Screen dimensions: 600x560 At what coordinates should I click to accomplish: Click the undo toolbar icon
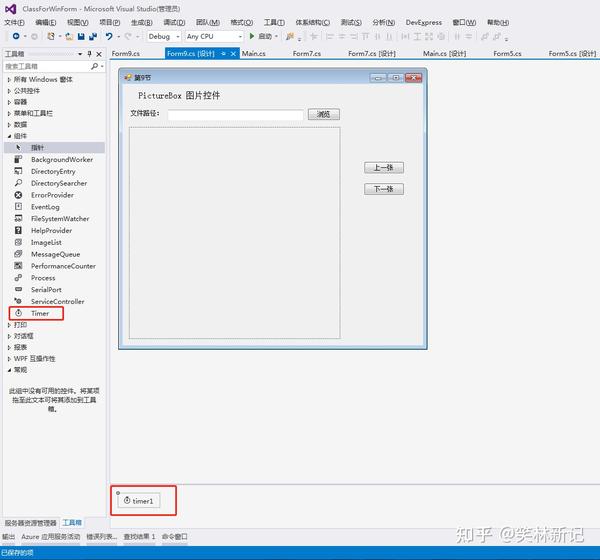[x=109, y=36]
